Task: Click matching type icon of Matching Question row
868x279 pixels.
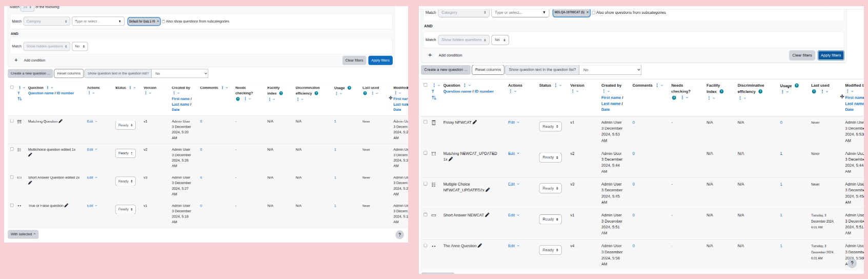Action: [x=19, y=122]
